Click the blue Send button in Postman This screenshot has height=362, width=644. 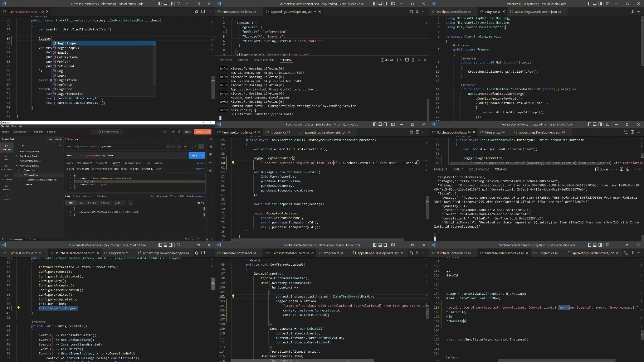(194, 155)
